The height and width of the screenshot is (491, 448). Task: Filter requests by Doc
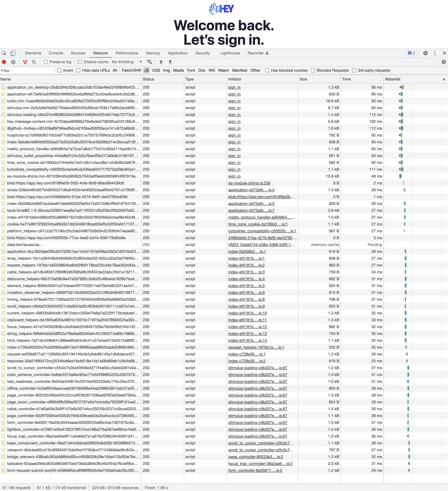pyautogui.click(x=202, y=70)
